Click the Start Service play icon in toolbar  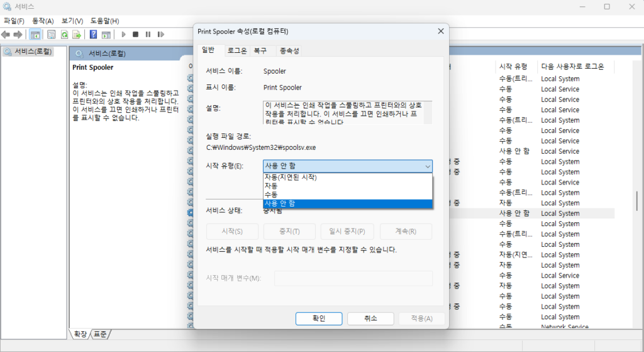[x=123, y=35]
